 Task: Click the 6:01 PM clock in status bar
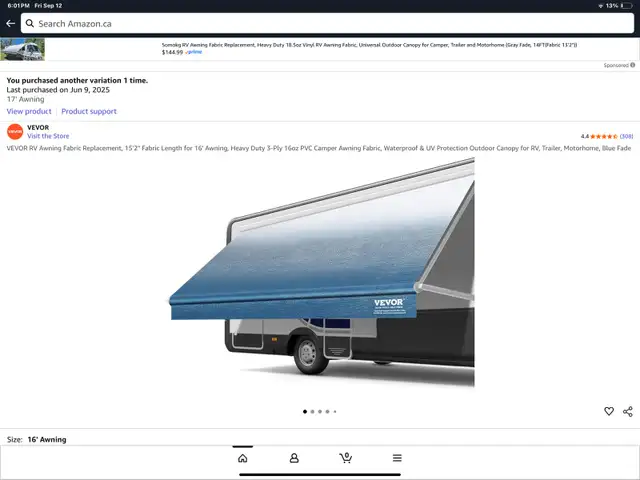click(18, 6)
